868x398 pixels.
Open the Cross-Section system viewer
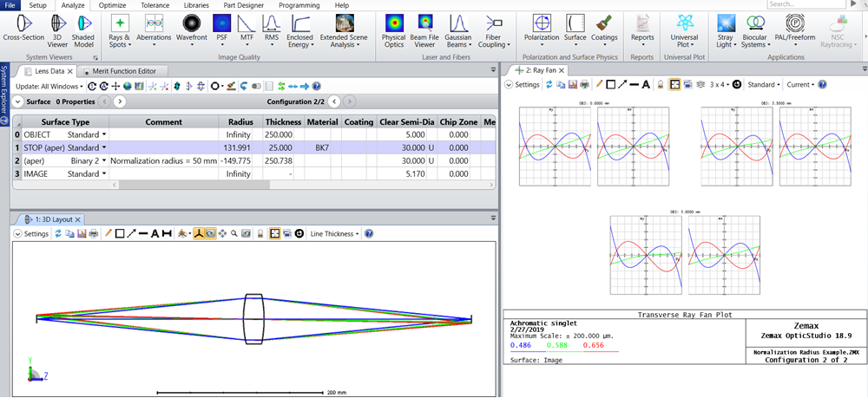[x=23, y=29]
